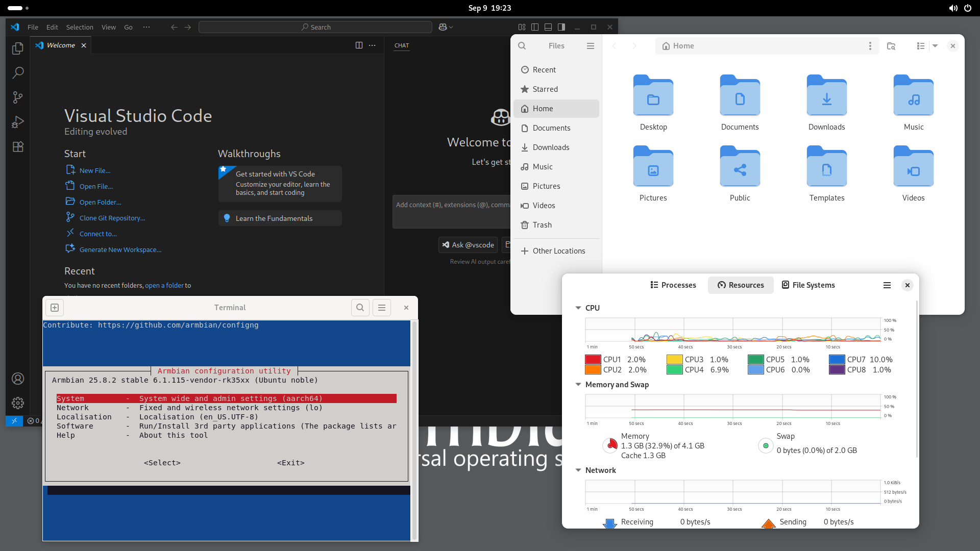Toggle the bottom panel in VS Code

(x=548, y=27)
